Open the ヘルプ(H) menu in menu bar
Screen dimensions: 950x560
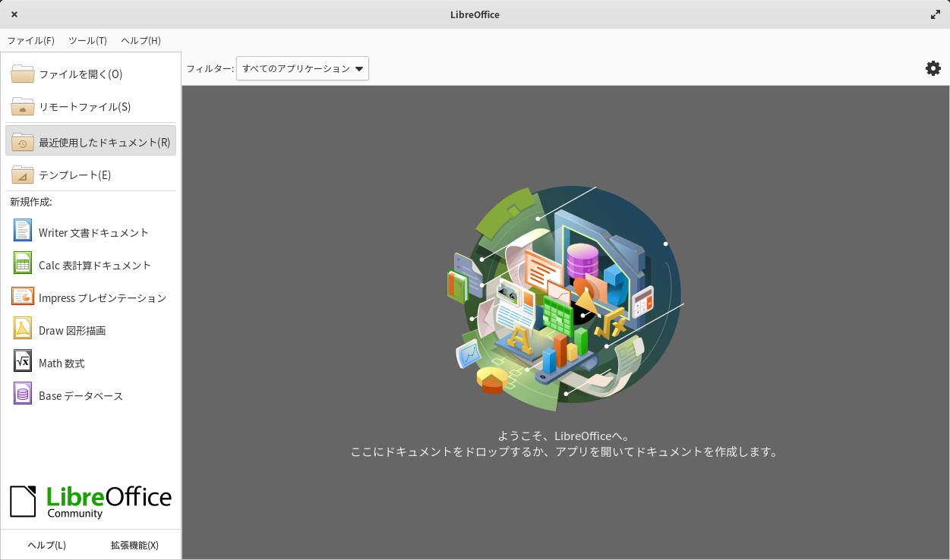(140, 41)
